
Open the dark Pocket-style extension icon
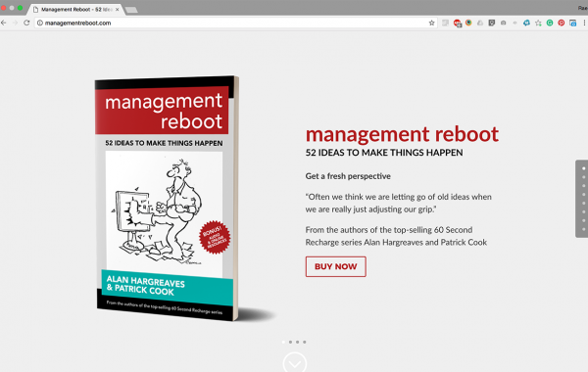[x=492, y=23]
